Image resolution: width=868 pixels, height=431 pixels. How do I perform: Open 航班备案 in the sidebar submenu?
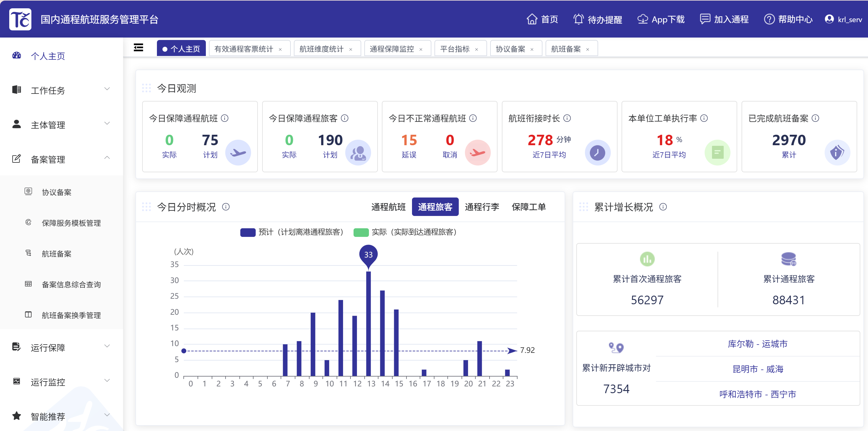pos(56,254)
